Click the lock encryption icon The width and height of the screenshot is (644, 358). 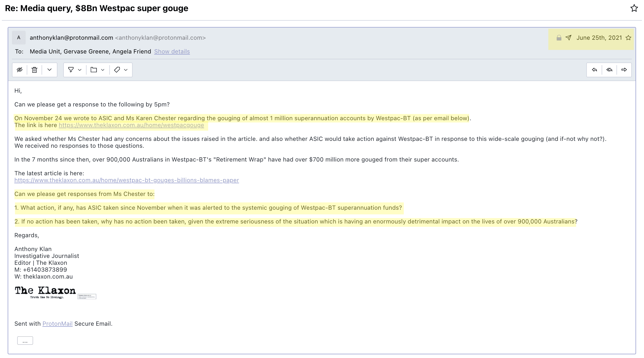click(x=559, y=38)
